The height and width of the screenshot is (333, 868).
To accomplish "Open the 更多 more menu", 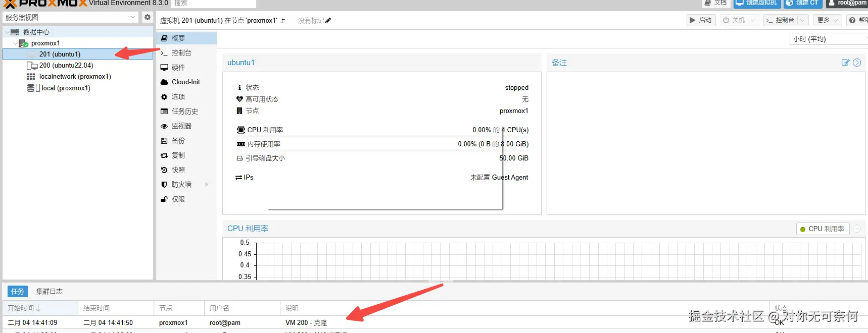I will click(x=828, y=20).
